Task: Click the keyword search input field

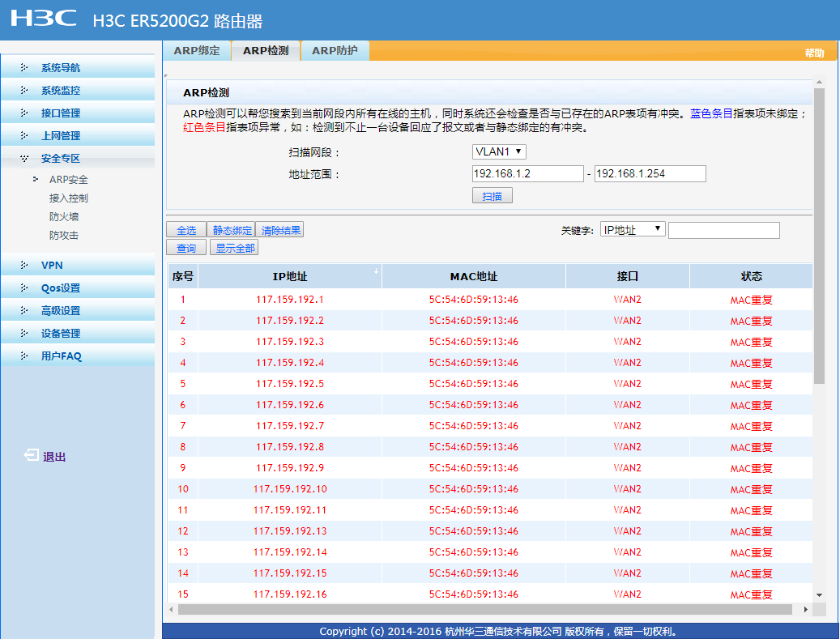Action: (x=723, y=231)
